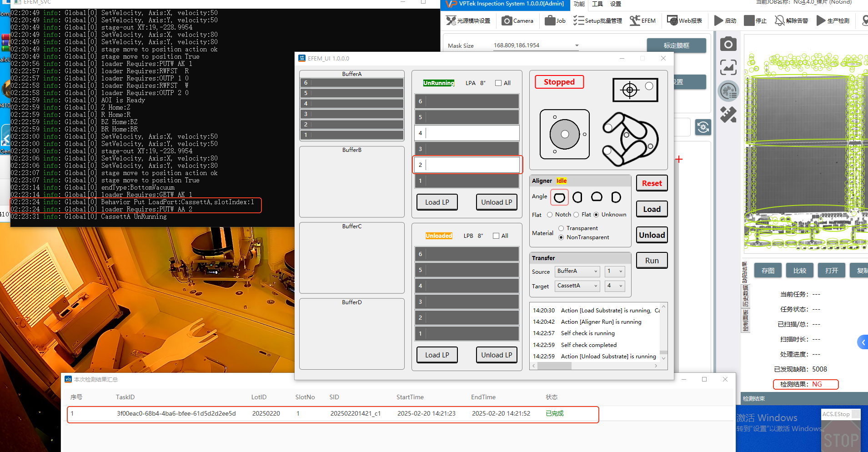Click the teal refresh gear icon
The width and height of the screenshot is (868, 452).
point(703,127)
